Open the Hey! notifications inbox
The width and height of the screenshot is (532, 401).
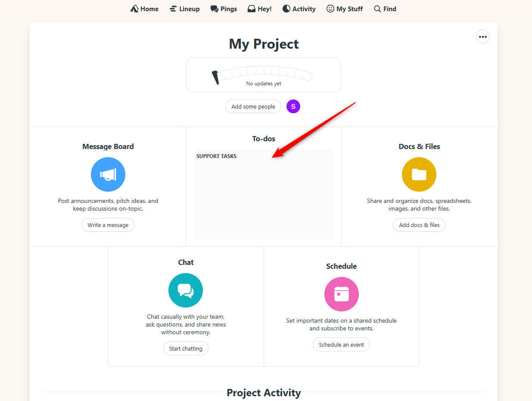[259, 9]
